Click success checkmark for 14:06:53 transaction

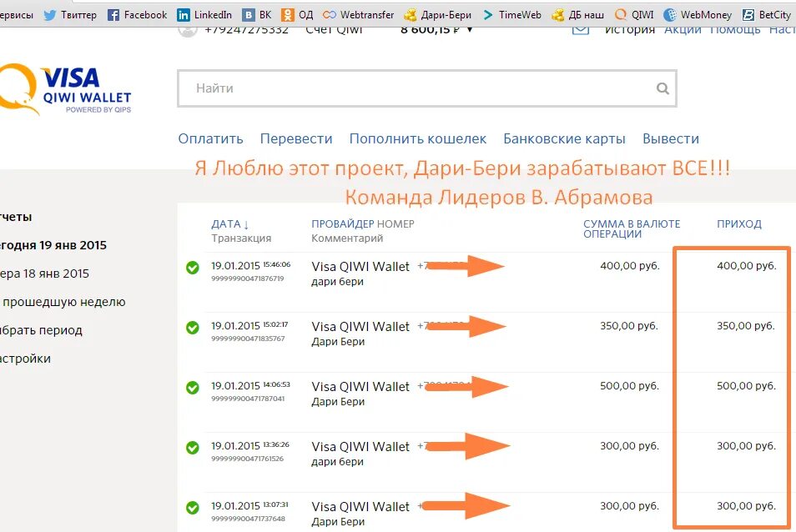point(193,388)
